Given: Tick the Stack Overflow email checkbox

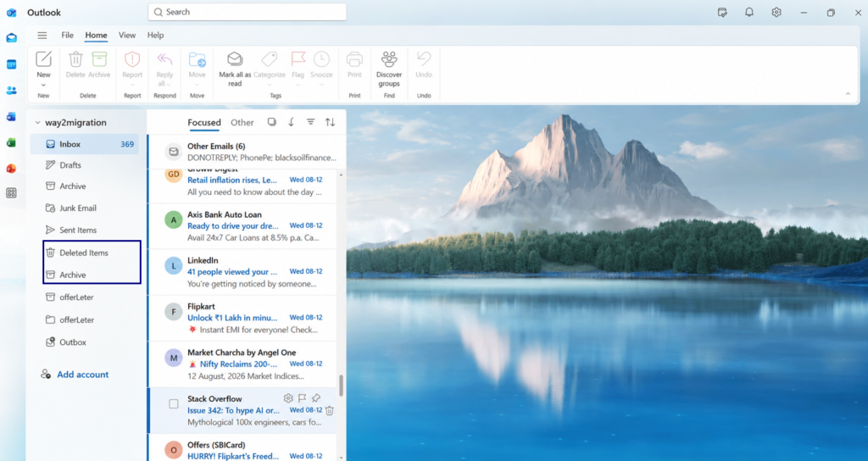Looking at the screenshot, I should 174,404.
